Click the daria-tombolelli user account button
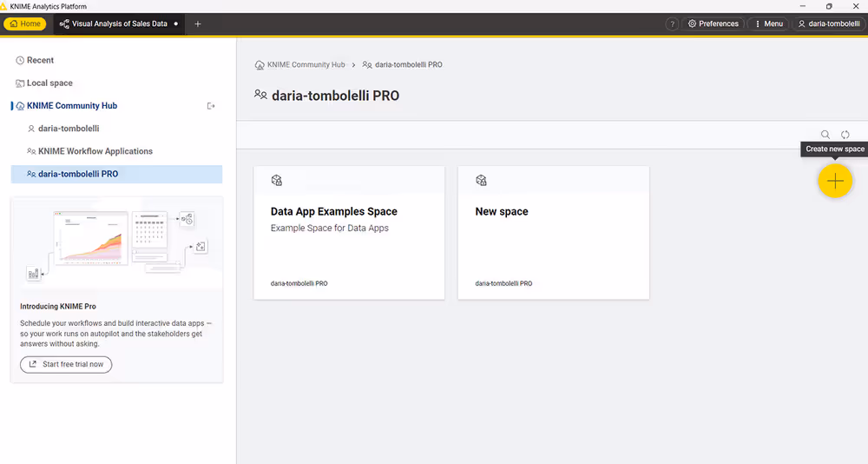Screen dimensions: 868x464 point(828,24)
